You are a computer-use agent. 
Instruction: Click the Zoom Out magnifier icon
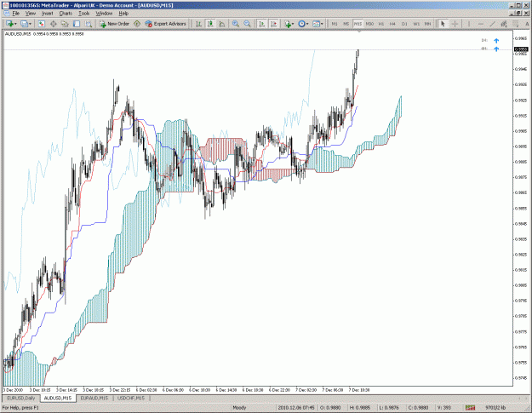(x=247, y=24)
